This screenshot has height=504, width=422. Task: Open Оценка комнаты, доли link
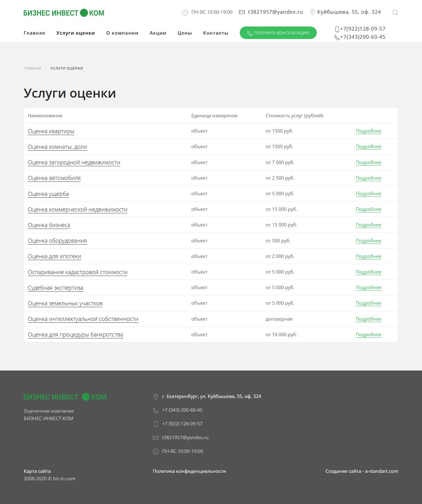click(x=57, y=147)
